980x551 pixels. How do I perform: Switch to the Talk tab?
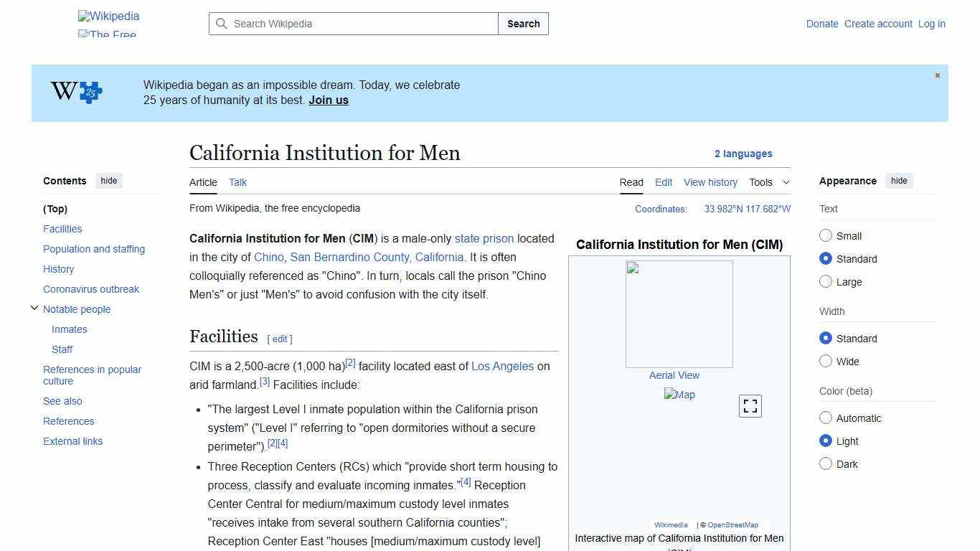pos(237,182)
